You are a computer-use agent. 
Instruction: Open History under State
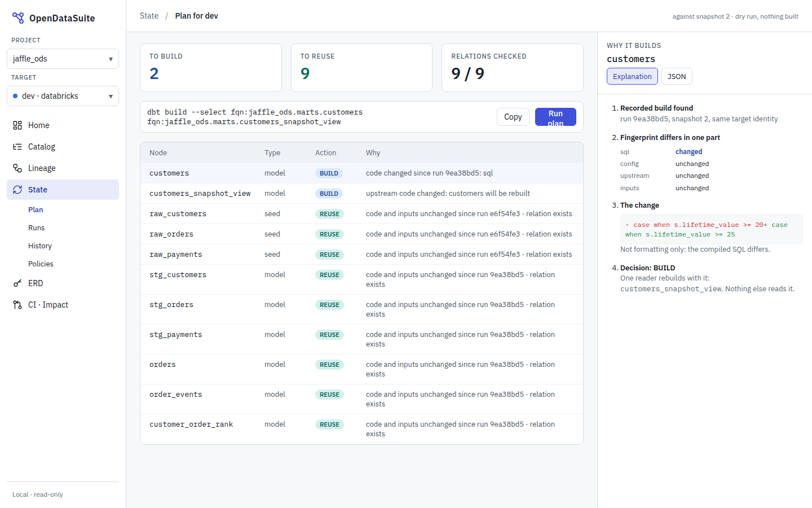pyautogui.click(x=40, y=246)
